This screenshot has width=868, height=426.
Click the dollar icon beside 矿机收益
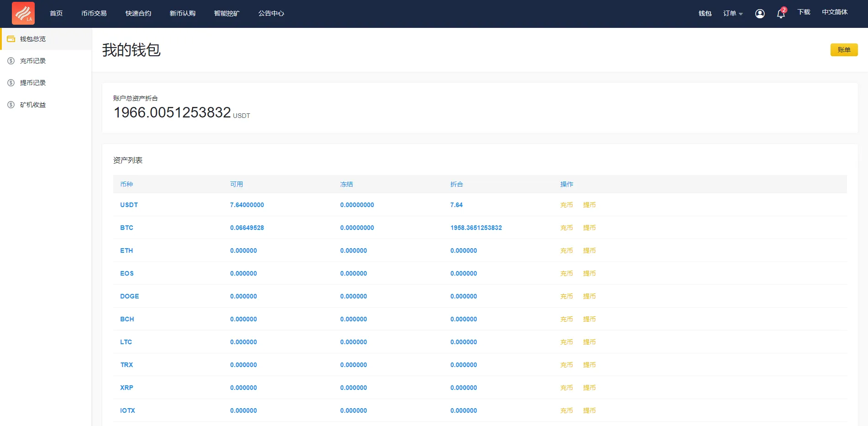tap(11, 105)
